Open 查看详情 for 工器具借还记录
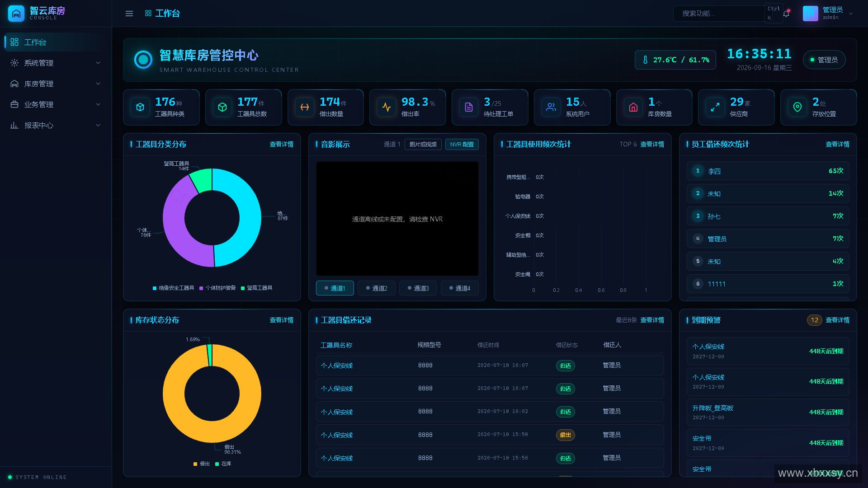Viewport: 868px width, 488px height. tap(652, 320)
